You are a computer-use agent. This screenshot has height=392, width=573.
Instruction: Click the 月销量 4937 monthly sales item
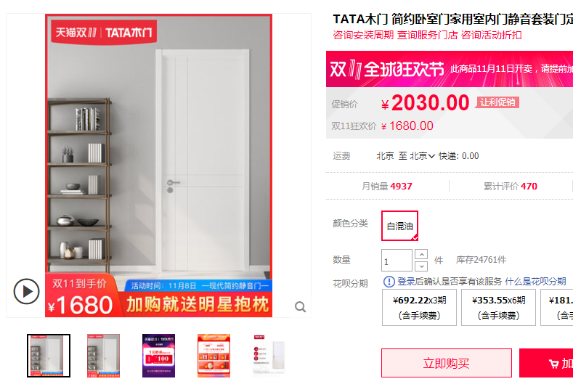[x=386, y=187]
